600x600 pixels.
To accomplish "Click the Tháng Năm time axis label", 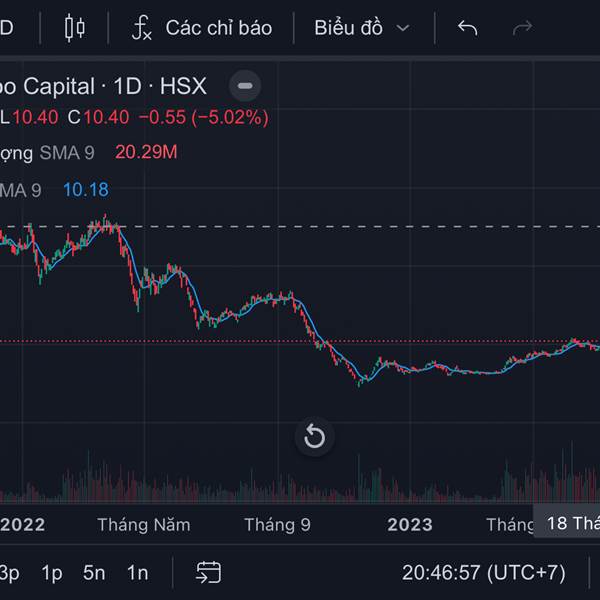I will tap(137, 525).
